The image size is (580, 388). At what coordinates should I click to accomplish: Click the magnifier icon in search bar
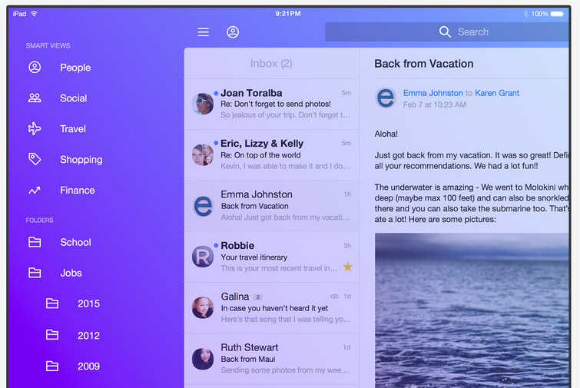coord(445,32)
